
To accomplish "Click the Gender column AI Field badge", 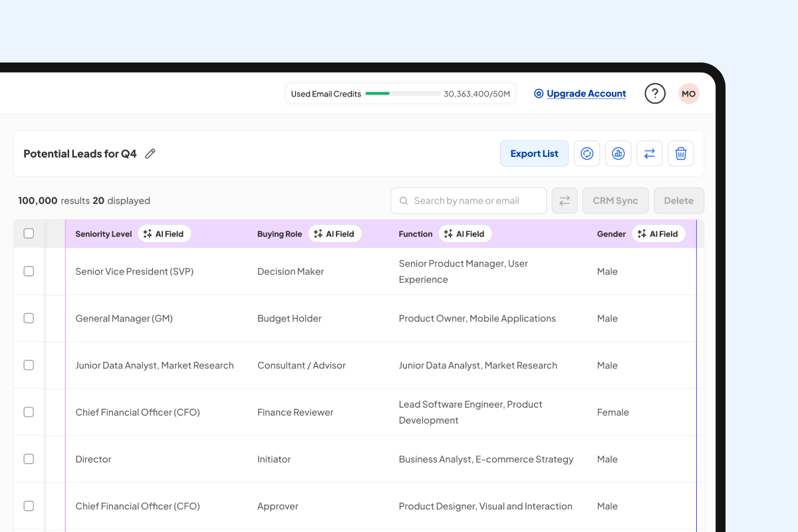I will 658,234.
